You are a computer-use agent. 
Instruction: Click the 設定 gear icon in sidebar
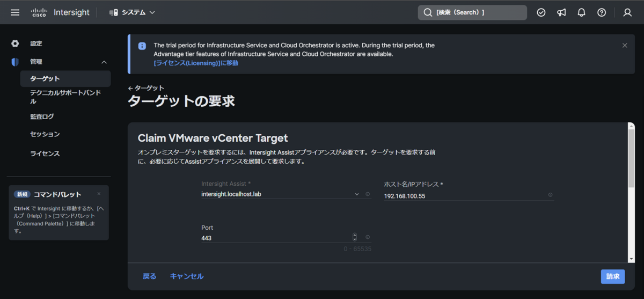coord(15,43)
